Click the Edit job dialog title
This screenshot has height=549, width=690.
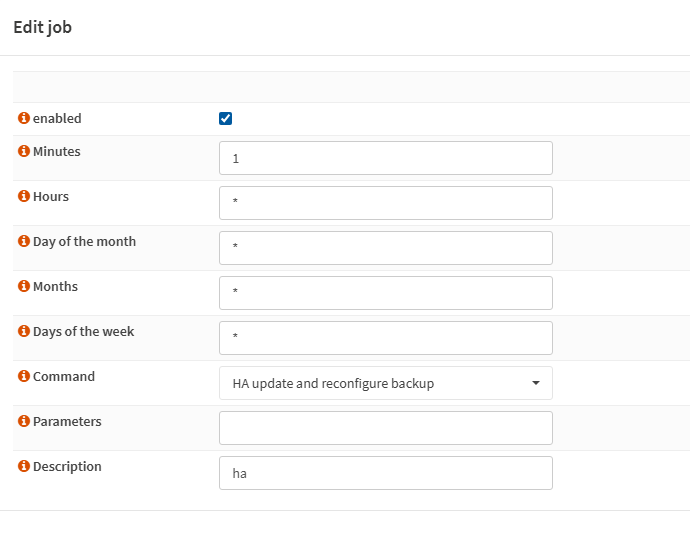click(x=43, y=27)
